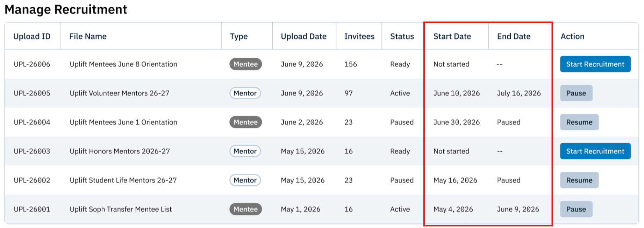The width and height of the screenshot is (644, 228).
Task: Click the File Name column header
Action: click(x=88, y=36)
